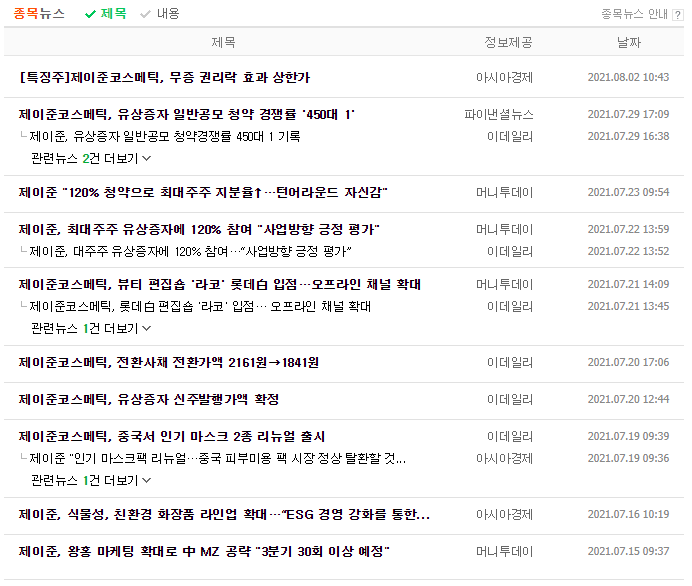Click date 2021.07.19 09:39
This screenshot has height=586, width=692.
(628, 436)
